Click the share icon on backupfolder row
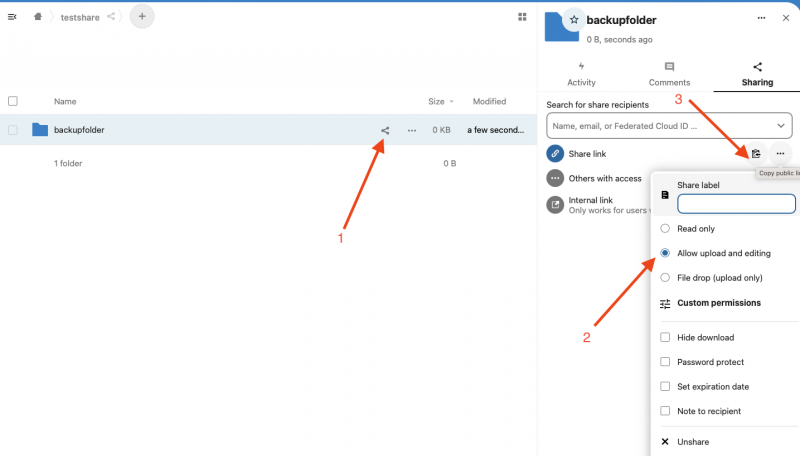 (x=385, y=130)
